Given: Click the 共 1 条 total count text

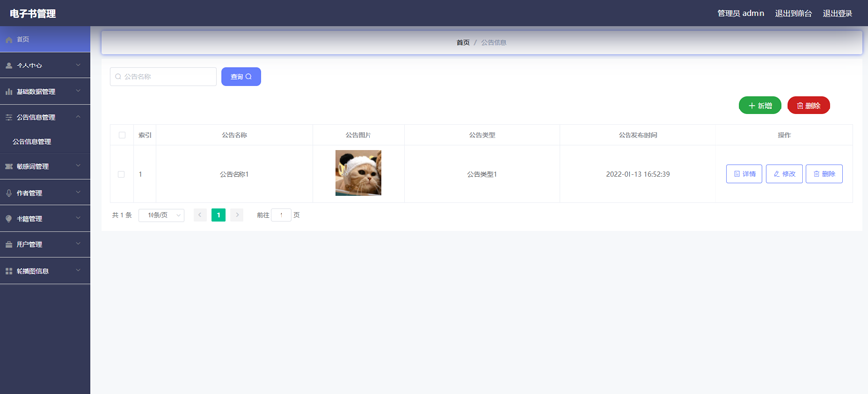Looking at the screenshot, I should coord(122,215).
